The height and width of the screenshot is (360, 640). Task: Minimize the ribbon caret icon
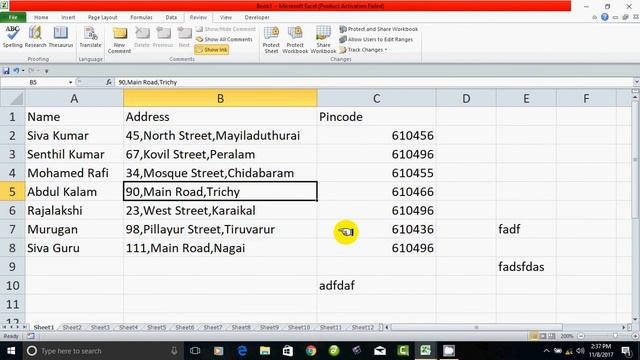tap(594, 17)
